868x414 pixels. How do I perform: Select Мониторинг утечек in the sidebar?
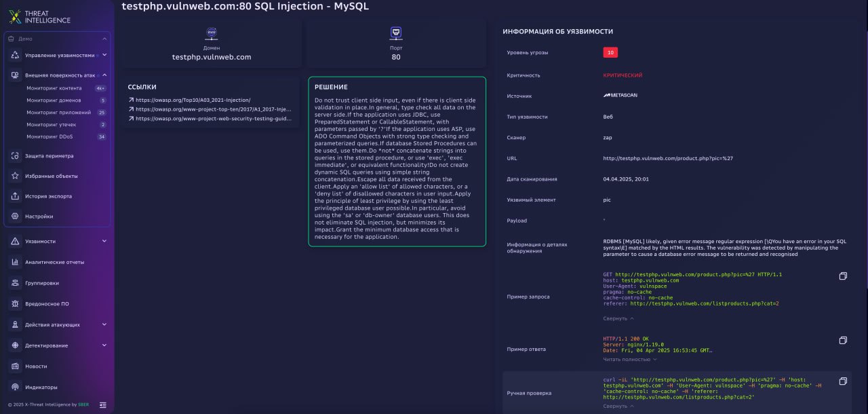click(x=52, y=125)
